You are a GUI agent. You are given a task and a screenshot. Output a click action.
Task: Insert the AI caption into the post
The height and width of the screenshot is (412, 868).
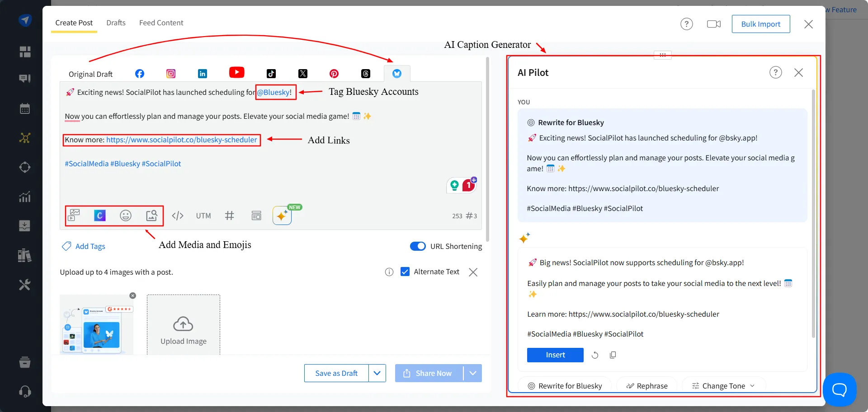point(555,355)
